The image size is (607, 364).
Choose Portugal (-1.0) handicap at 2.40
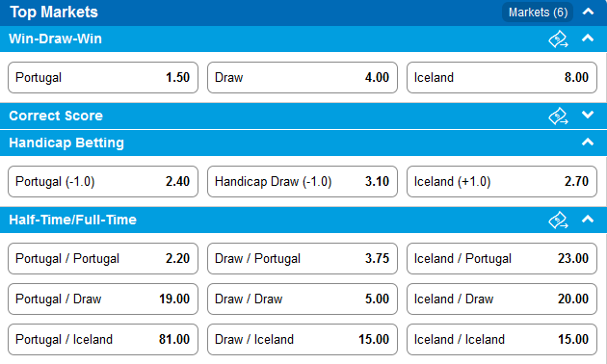[103, 181]
